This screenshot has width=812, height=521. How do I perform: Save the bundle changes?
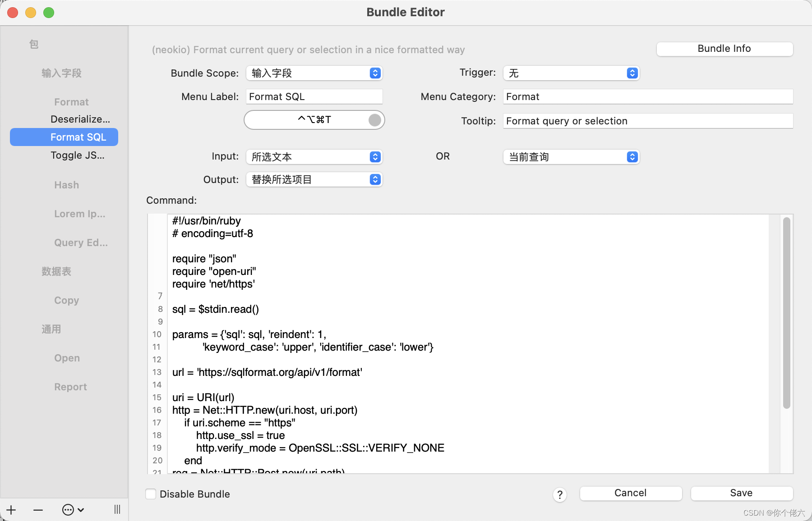coord(742,493)
